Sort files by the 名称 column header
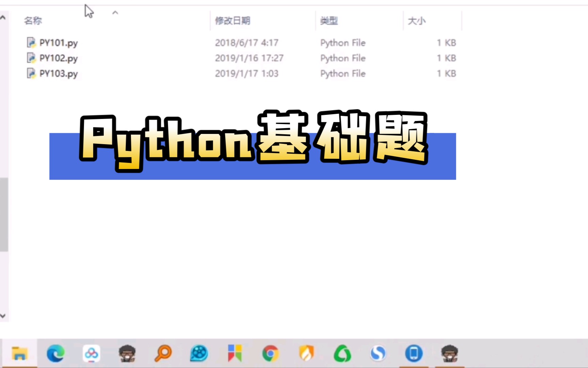 (x=33, y=20)
